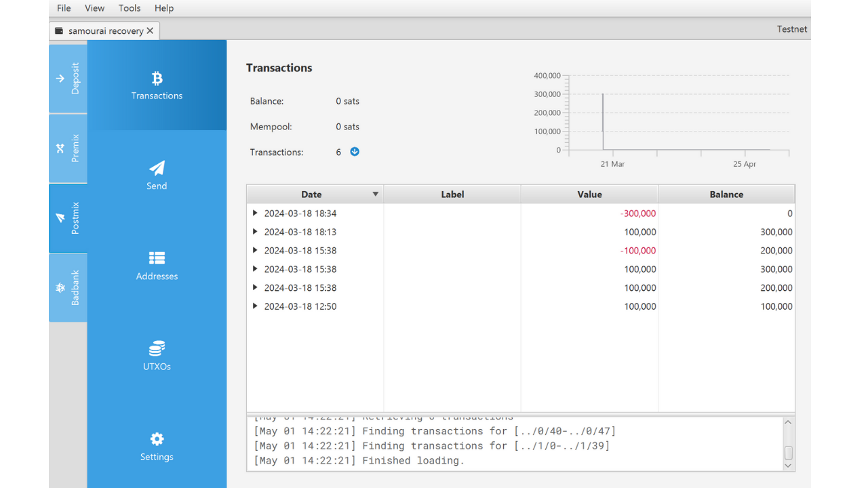Screen dimensions: 868x488
Task: Click the Testnet network label
Action: [x=792, y=29]
